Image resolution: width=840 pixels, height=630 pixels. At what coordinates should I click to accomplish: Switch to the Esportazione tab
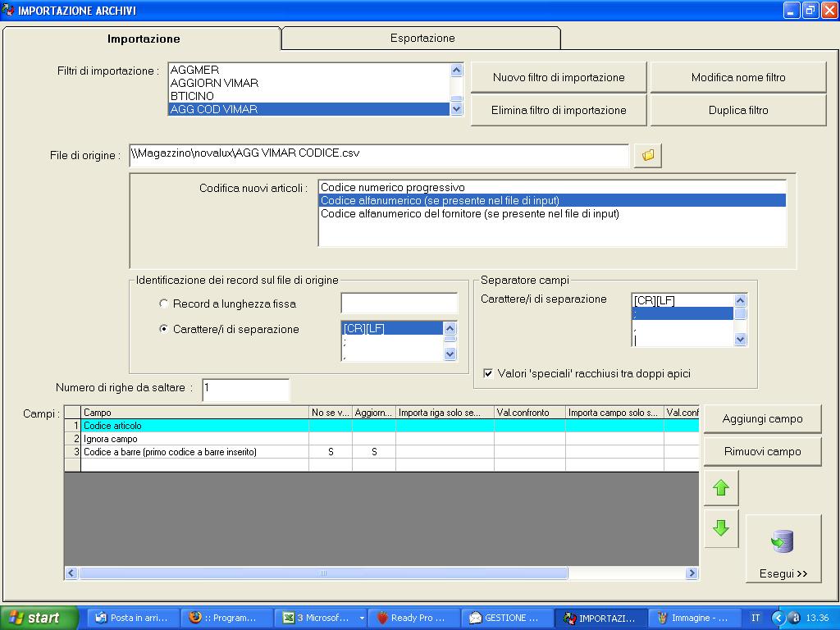pyautogui.click(x=422, y=38)
